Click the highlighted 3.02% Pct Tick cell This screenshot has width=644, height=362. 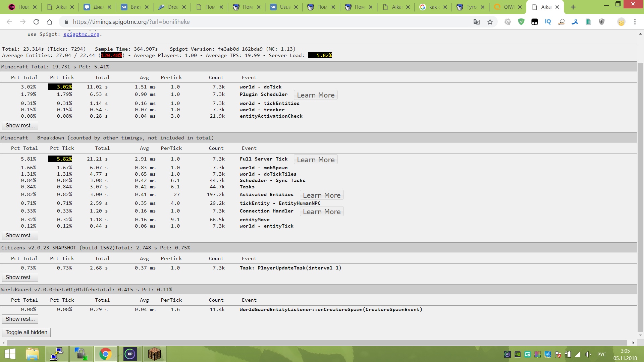tap(60, 87)
